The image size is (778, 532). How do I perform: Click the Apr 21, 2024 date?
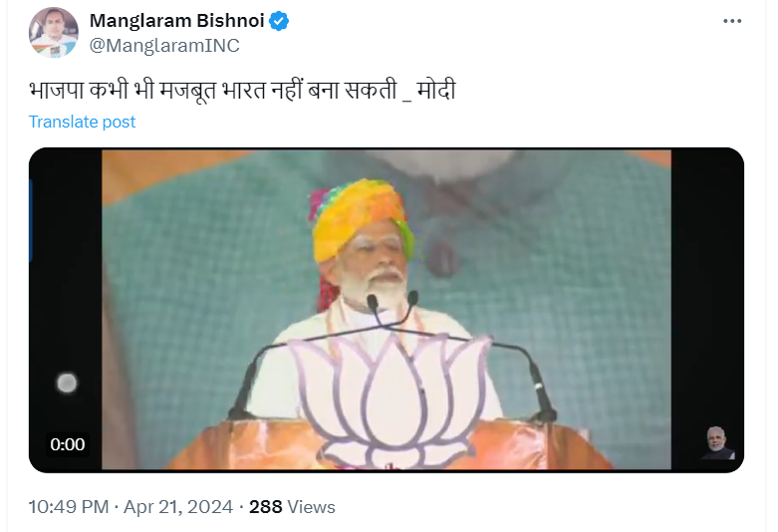click(178, 507)
